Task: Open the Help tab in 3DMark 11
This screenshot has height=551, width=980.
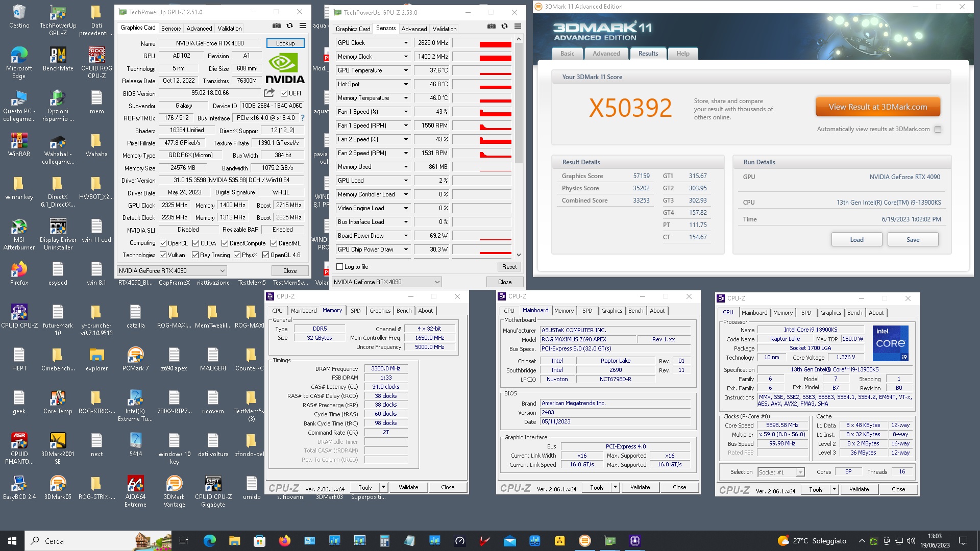Action: pos(682,54)
